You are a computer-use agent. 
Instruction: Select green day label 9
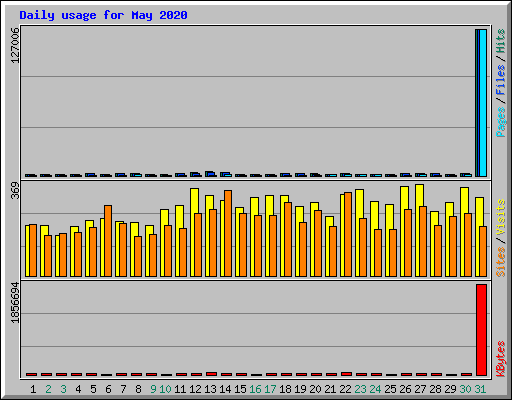pos(153,389)
